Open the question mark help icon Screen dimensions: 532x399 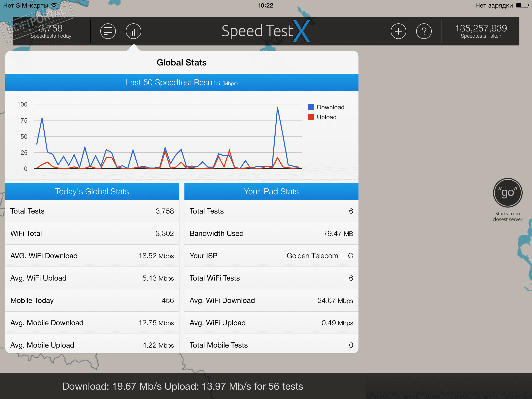(x=424, y=31)
